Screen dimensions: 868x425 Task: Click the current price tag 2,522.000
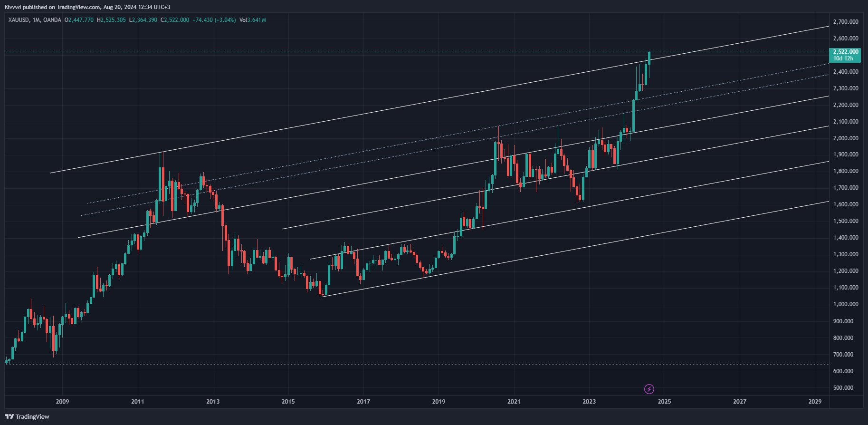(846, 52)
